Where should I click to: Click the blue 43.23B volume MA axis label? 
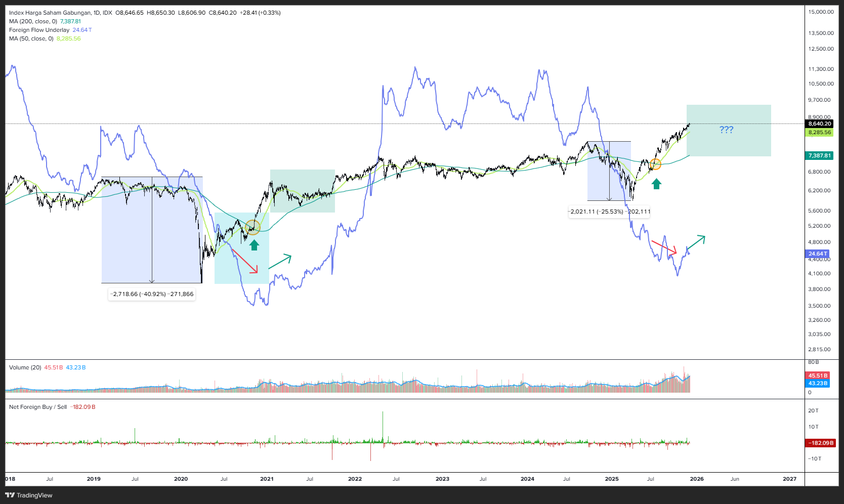[x=818, y=383]
